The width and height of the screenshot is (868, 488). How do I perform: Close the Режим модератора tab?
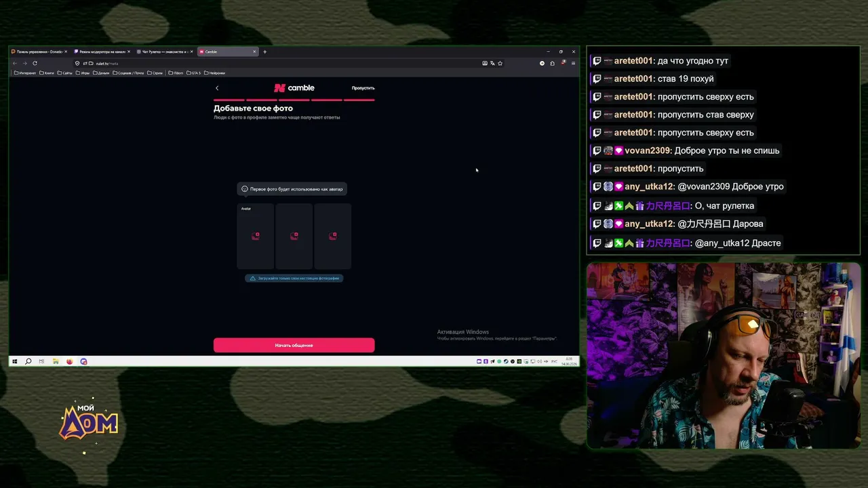tap(129, 52)
